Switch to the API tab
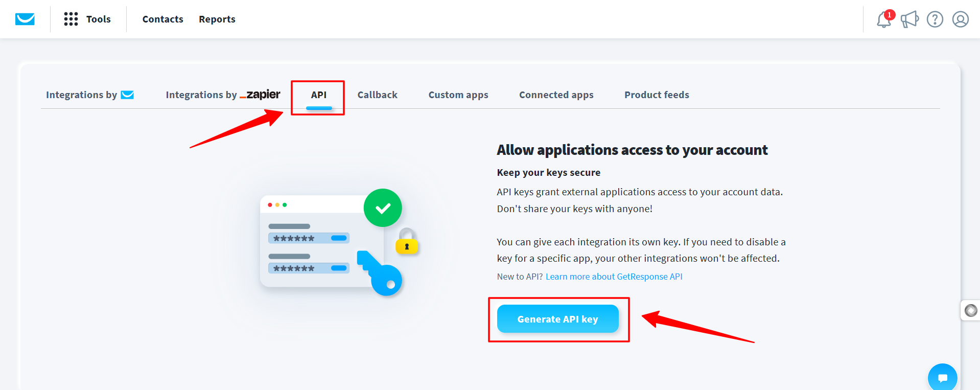Screen dimensions: 980x390 coord(318,95)
